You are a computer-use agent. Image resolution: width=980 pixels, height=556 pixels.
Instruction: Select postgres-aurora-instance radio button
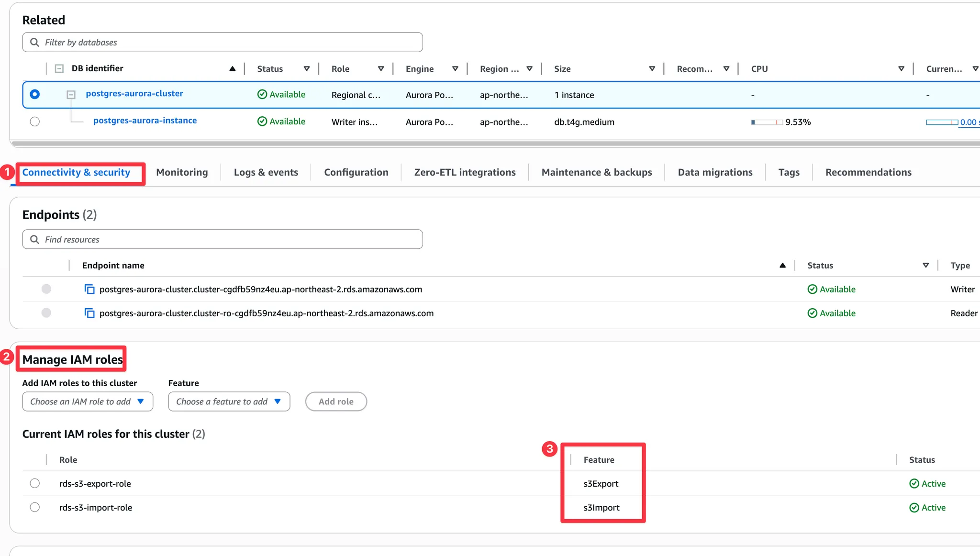click(35, 122)
